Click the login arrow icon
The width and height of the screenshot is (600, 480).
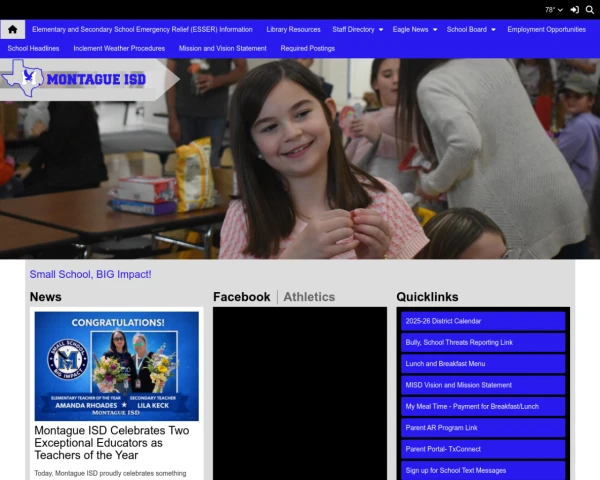pyautogui.click(x=574, y=10)
